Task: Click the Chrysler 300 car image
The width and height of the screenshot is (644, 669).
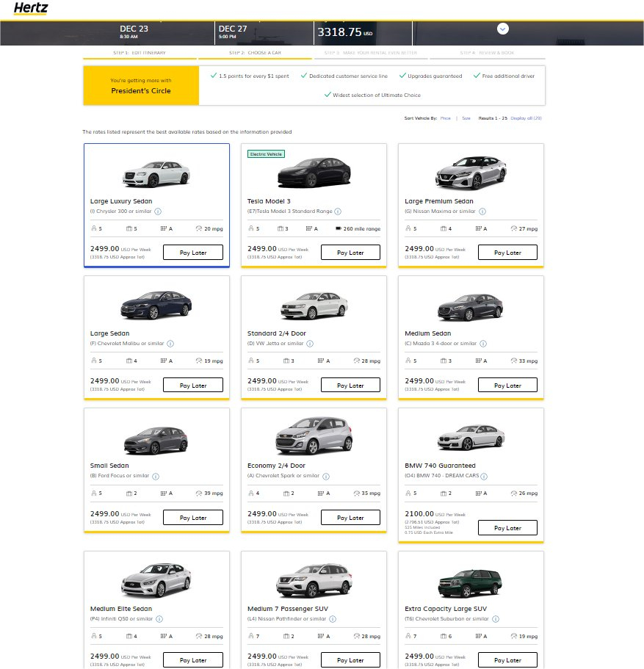Action: [156, 173]
